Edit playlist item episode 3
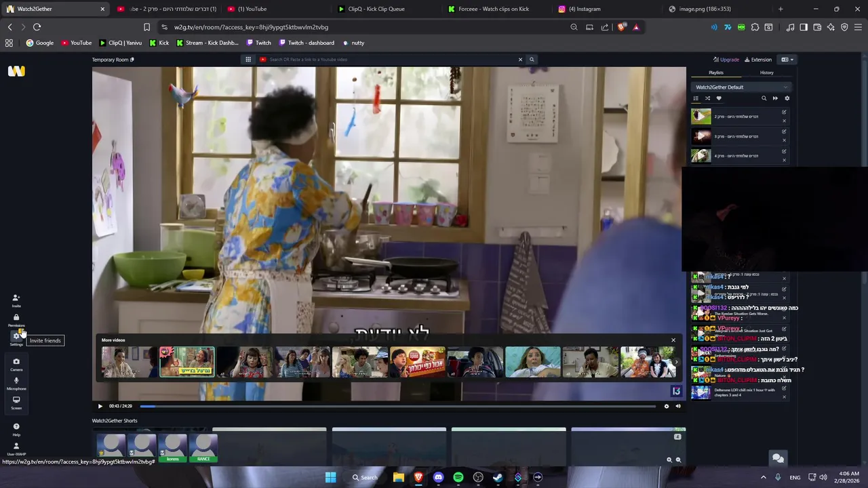The width and height of the screenshot is (868, 488). 784,131
